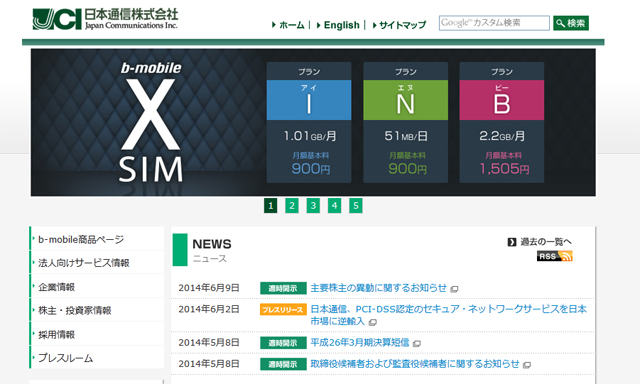Go to banner slide 2
640x384 pixels.
coord(291,206)
